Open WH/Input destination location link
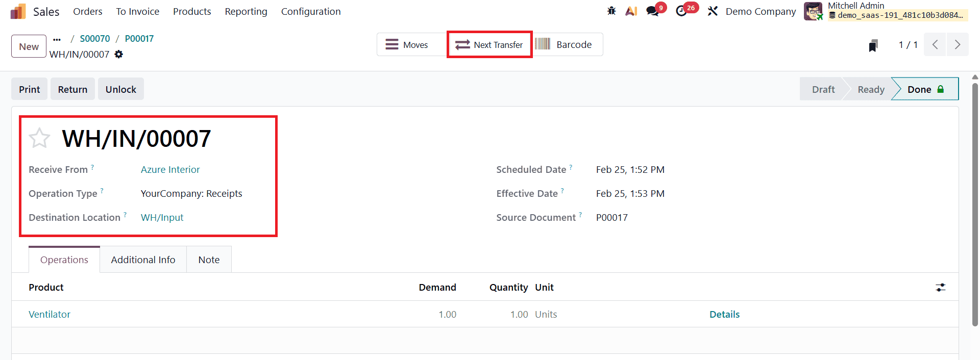Screen dimensions: 980x360 162,217
